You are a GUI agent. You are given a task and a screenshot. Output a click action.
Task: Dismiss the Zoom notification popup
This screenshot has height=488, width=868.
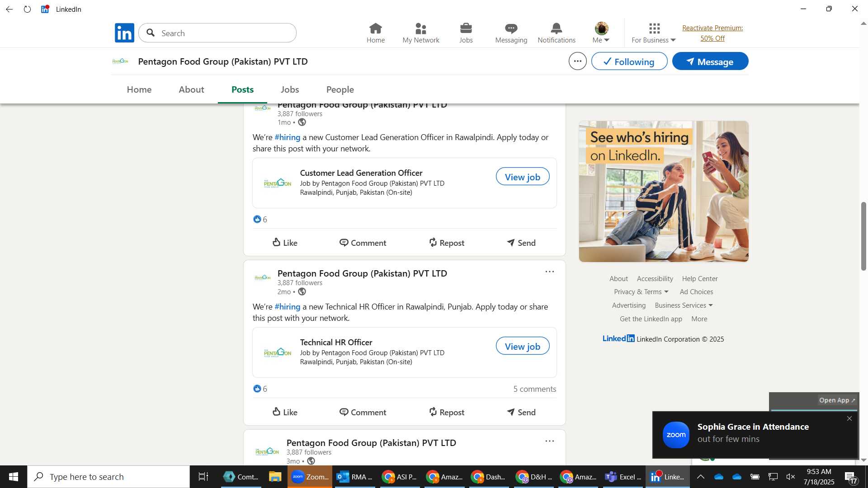click(x=849, y=418)
